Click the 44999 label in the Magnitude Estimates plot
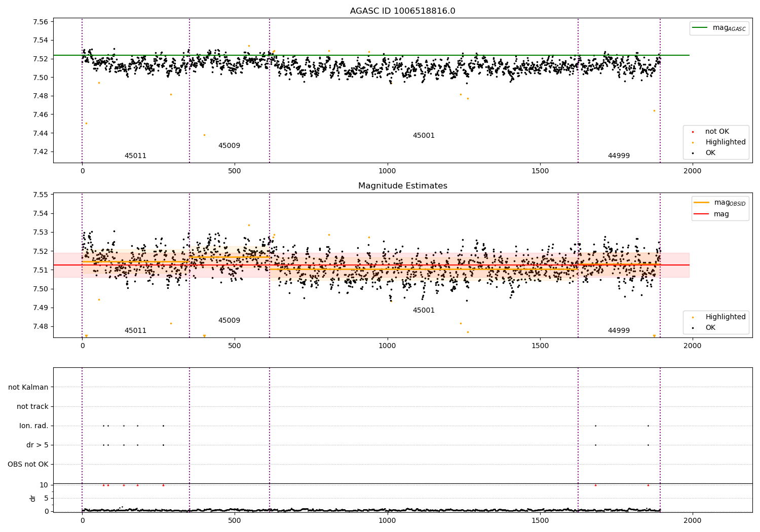 click(619, 331)
